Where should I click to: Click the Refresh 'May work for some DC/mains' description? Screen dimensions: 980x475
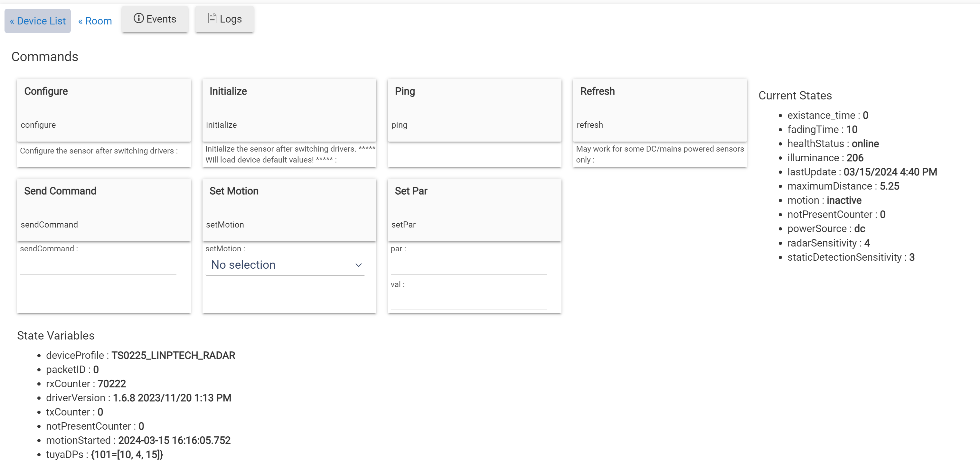point(660,154)
